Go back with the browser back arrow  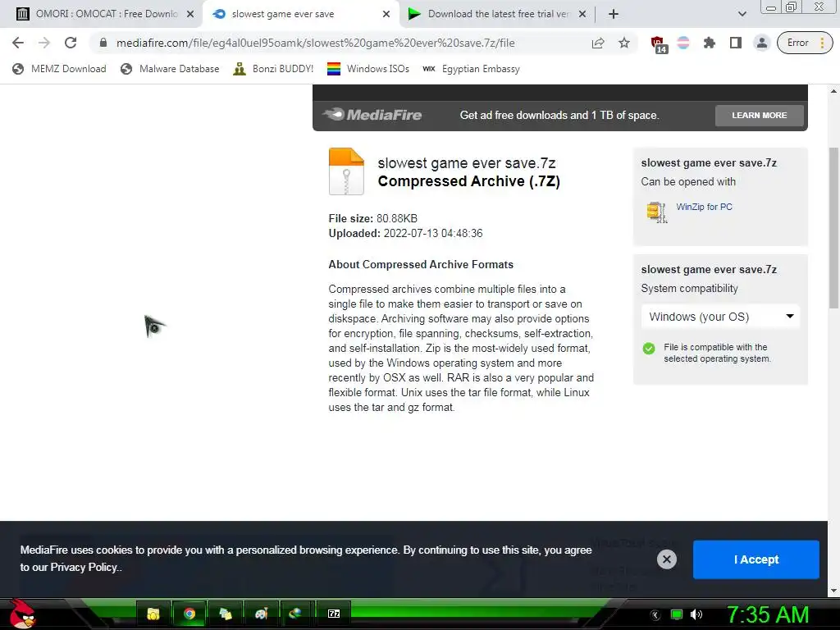tap(18, 43)
